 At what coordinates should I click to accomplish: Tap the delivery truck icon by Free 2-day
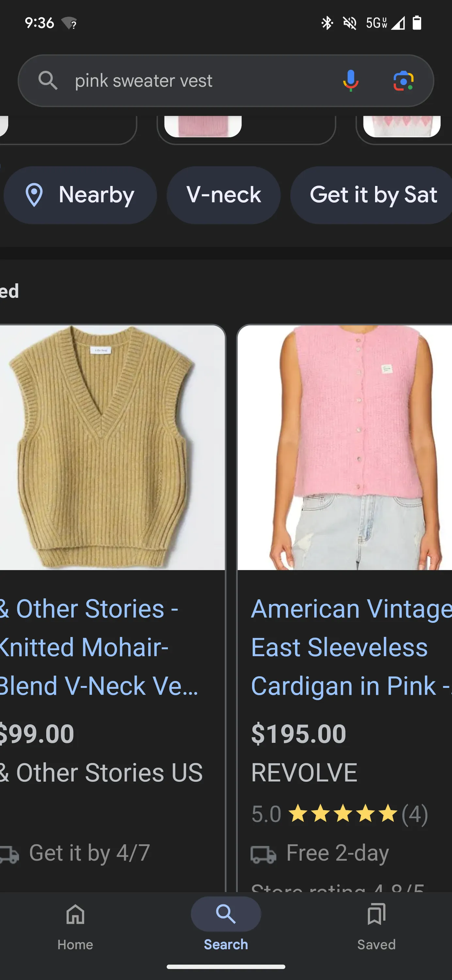click(263, 855)
